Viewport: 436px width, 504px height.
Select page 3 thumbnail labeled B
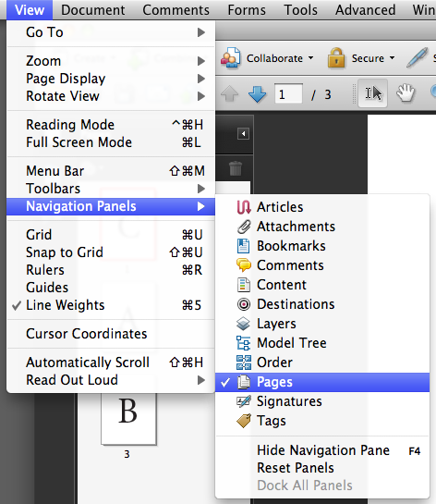(x=128, y=418)
